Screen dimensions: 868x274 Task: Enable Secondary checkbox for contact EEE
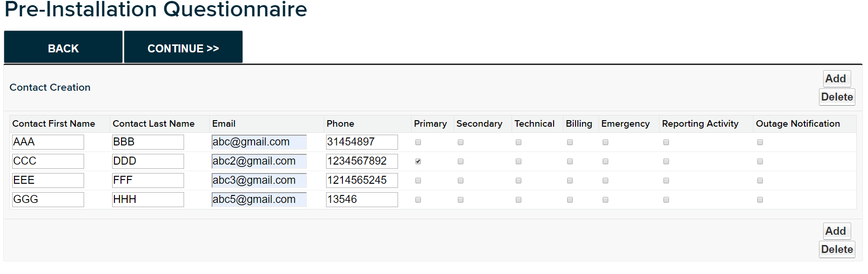(x=461, y=180)
